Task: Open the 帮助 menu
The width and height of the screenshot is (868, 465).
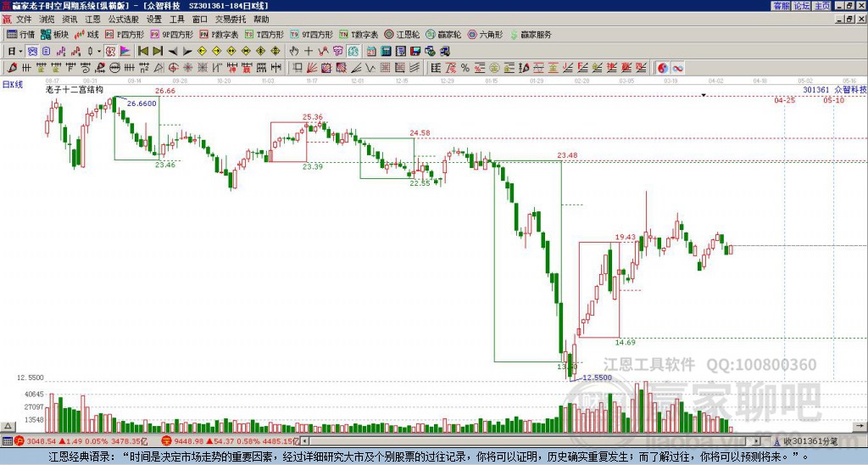Action: pyautogui.click(x=261, y=20)
